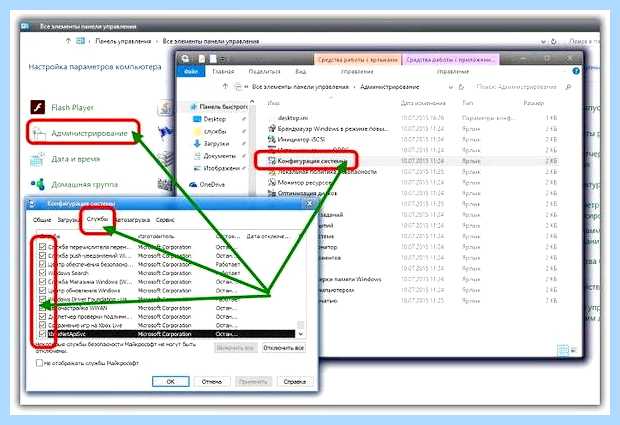
Task: Uncheck the Служба перечислителя service checkbox
Action: pos(43,247)
